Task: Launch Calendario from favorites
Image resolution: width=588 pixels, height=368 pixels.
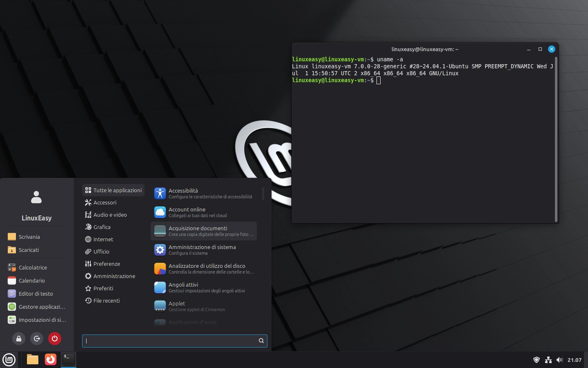Action: point(36,280)
